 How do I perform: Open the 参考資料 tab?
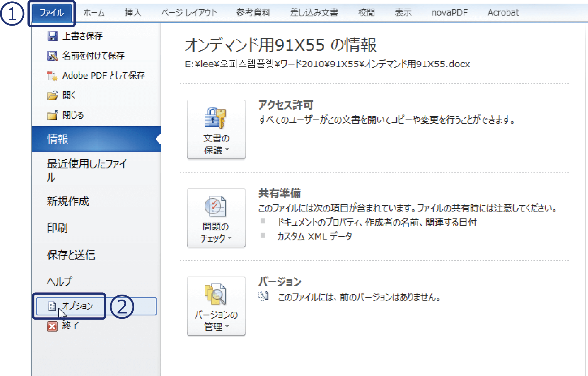coord(253,13)
